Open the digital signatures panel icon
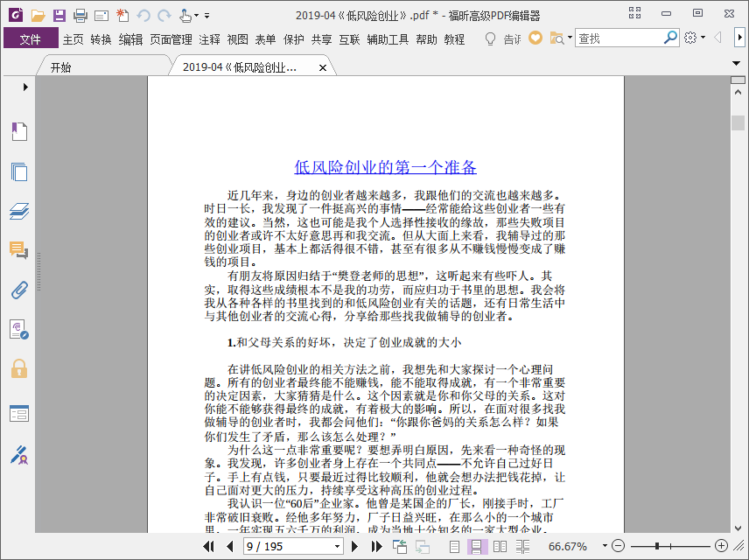This screenshot has width=749, height=560. click(19, 329)
